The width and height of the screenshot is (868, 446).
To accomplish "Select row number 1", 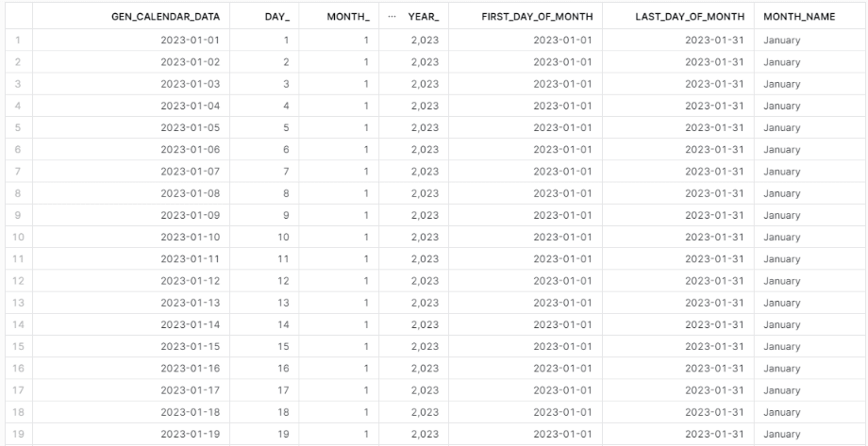I will click(x=18, y=40).
